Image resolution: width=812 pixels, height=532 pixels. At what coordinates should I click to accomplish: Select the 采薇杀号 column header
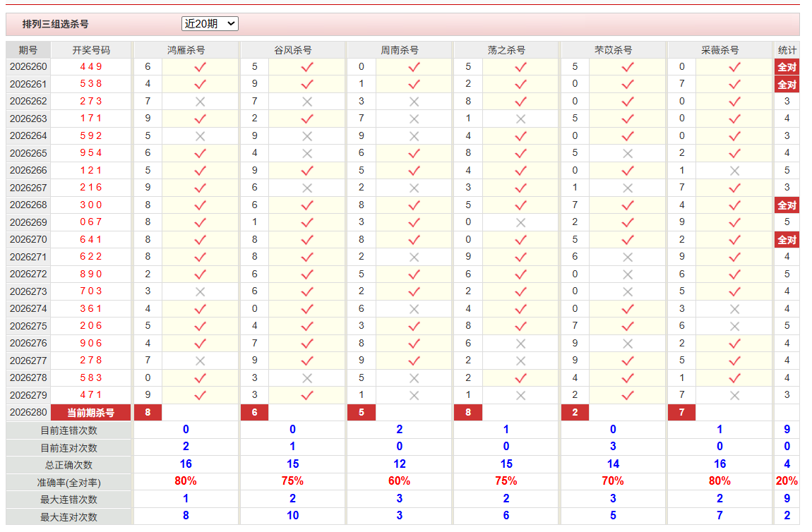click(x=720, y=50)
